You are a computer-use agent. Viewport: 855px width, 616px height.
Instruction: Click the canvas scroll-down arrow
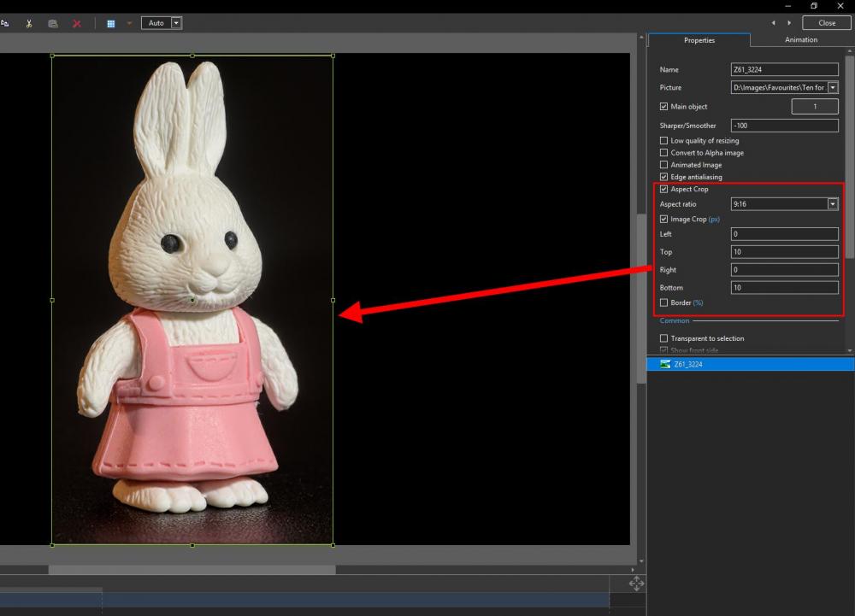[x=641, y=561]
